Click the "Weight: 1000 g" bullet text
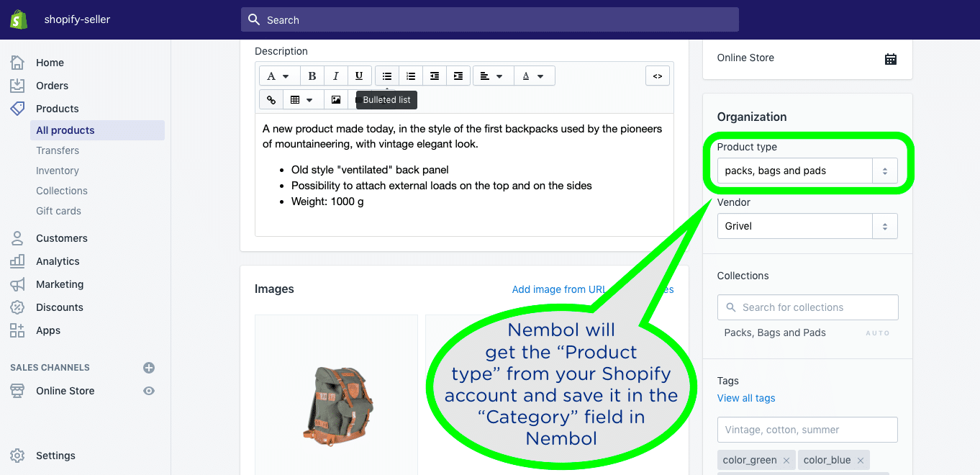This screenshot has height=475, width=980. pyautogui.click(x=327, y=202)
